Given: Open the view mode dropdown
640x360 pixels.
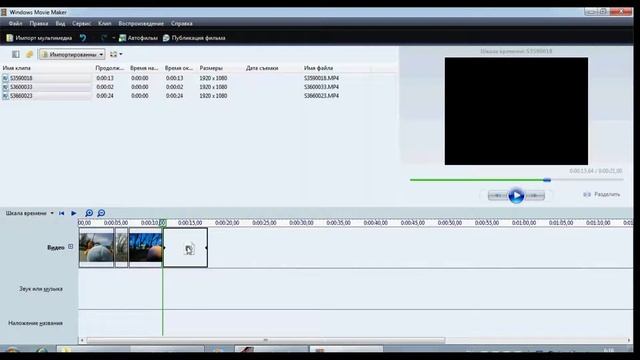Looking at the screenshot, I should tap(116, 54).
